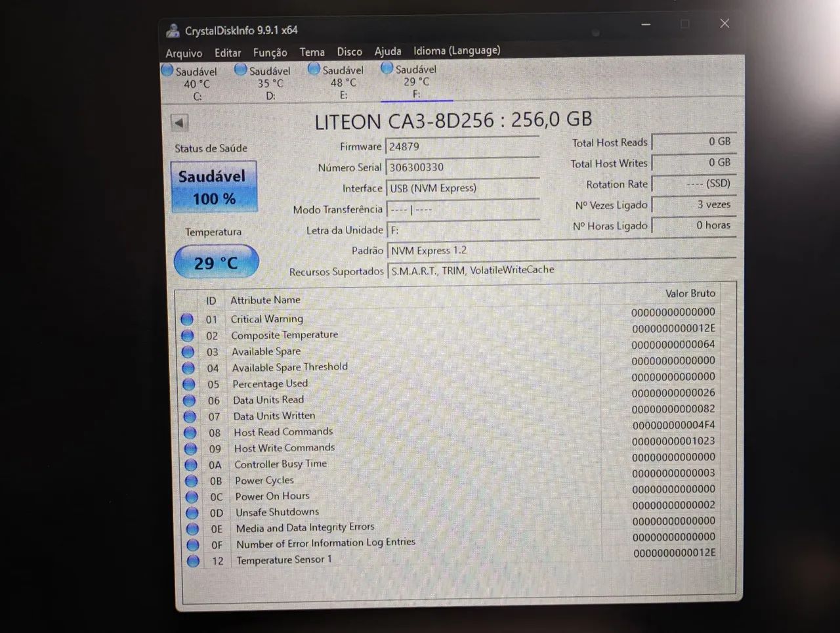Open the Ajuda menu

[x=388, y=51]
